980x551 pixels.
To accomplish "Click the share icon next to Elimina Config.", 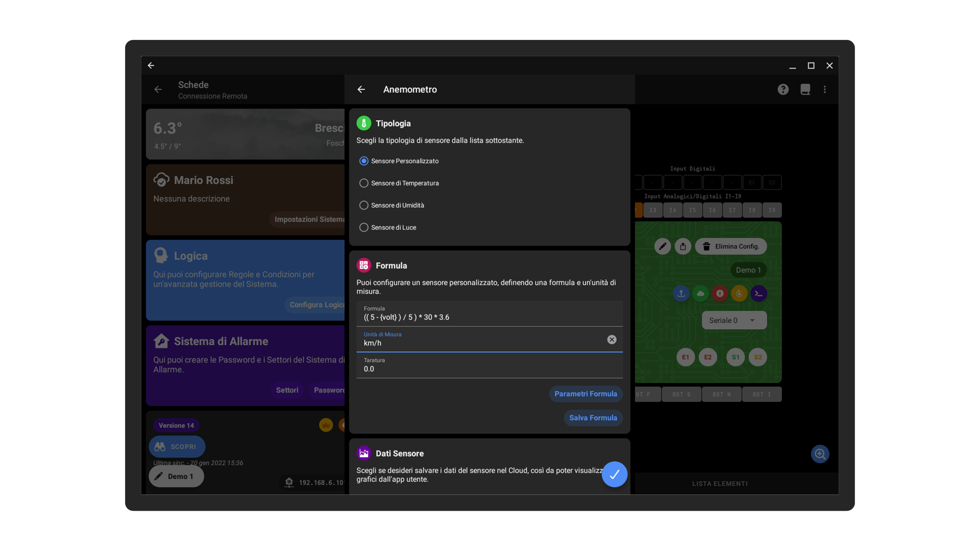I will click(x=683, y=246).
